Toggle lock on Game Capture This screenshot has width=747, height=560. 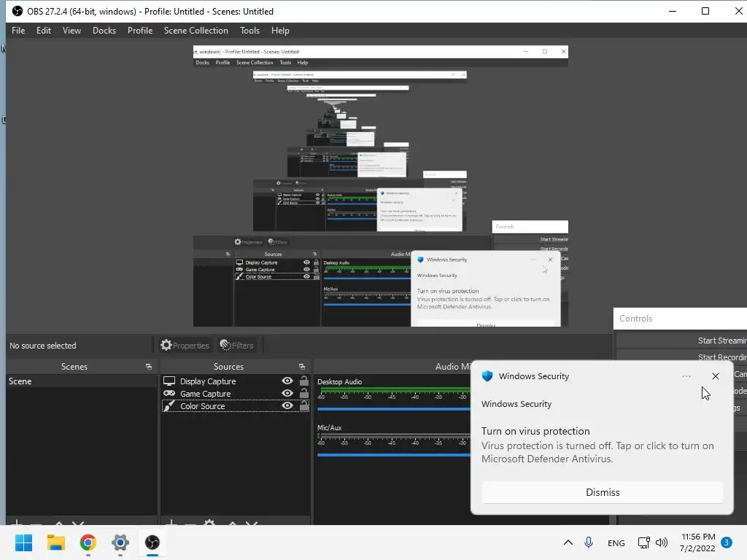tap(304, 393)
